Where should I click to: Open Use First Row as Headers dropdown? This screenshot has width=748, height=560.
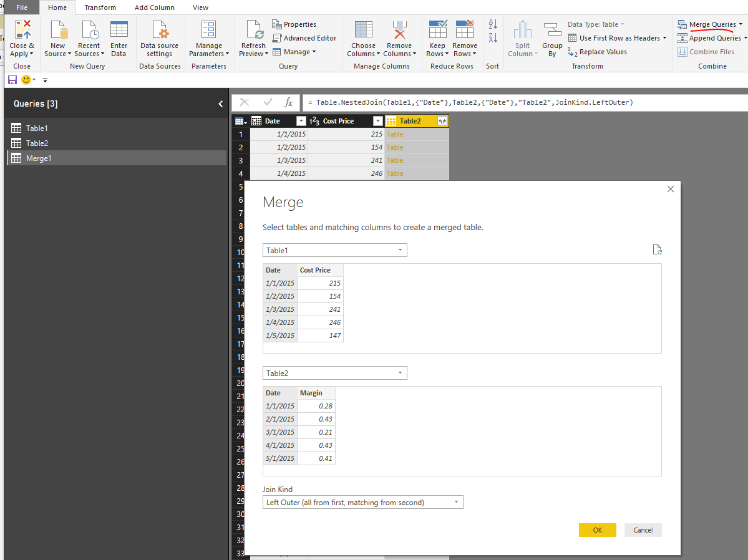(617, 38)
